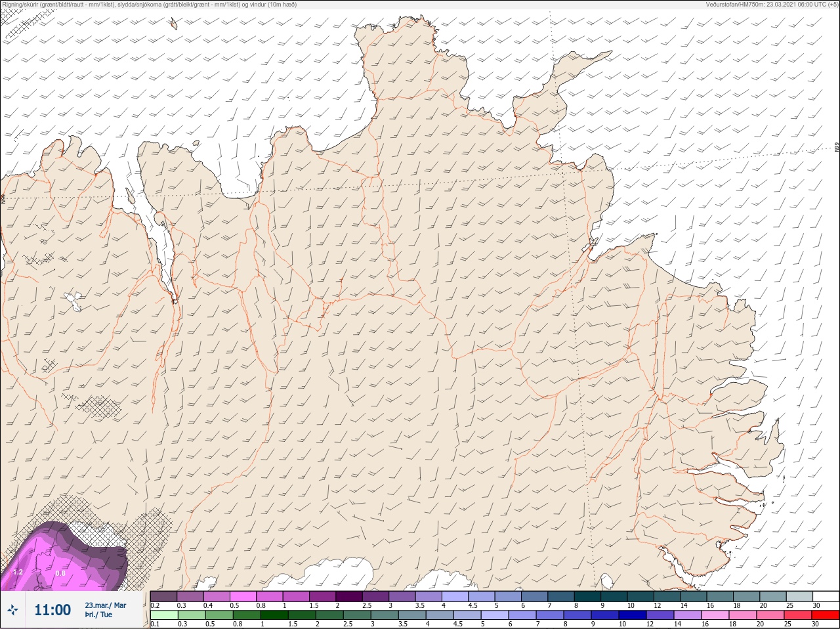The height and width of the screenshot is (629, 840).
Task: Pick the red swatch labeled 30 in lower legend
Action: coord(825,615)
